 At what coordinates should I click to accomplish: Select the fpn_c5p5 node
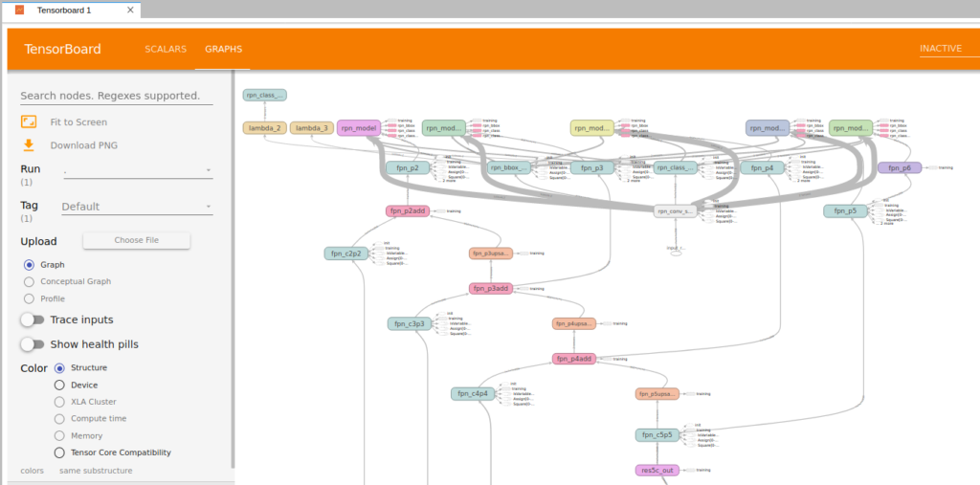657,435
